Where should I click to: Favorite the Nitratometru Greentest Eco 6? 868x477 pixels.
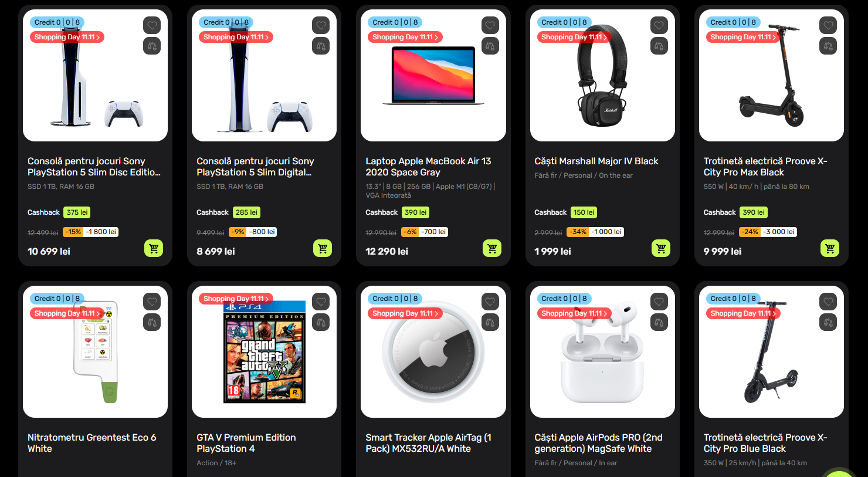pyautogui.click(x=152, y=302)
